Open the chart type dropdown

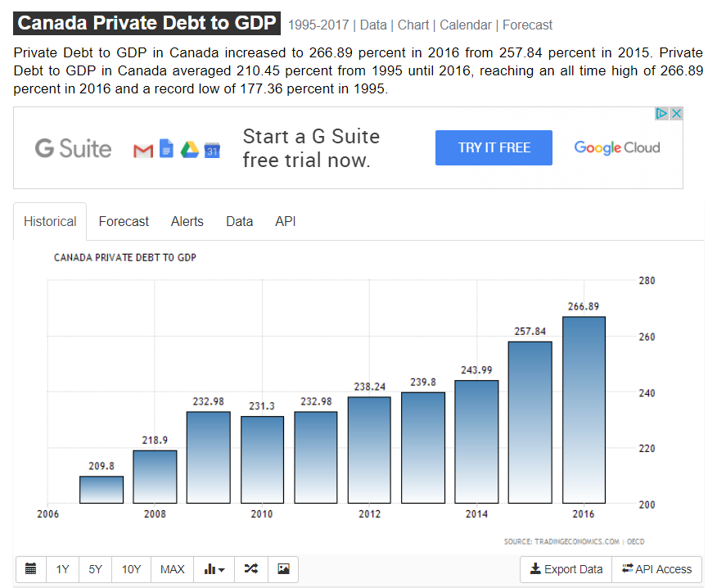214,569
